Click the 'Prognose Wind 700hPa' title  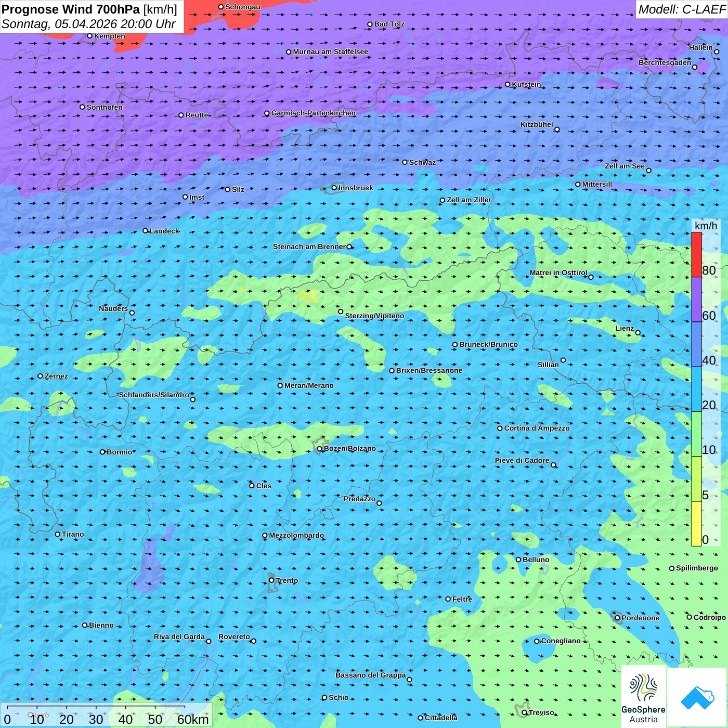pos(71,9)
